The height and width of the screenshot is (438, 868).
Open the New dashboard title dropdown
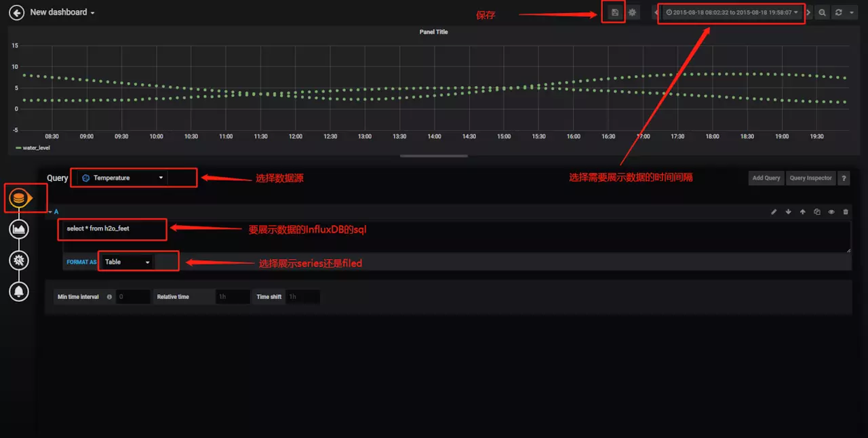click(x=62, y=12)
